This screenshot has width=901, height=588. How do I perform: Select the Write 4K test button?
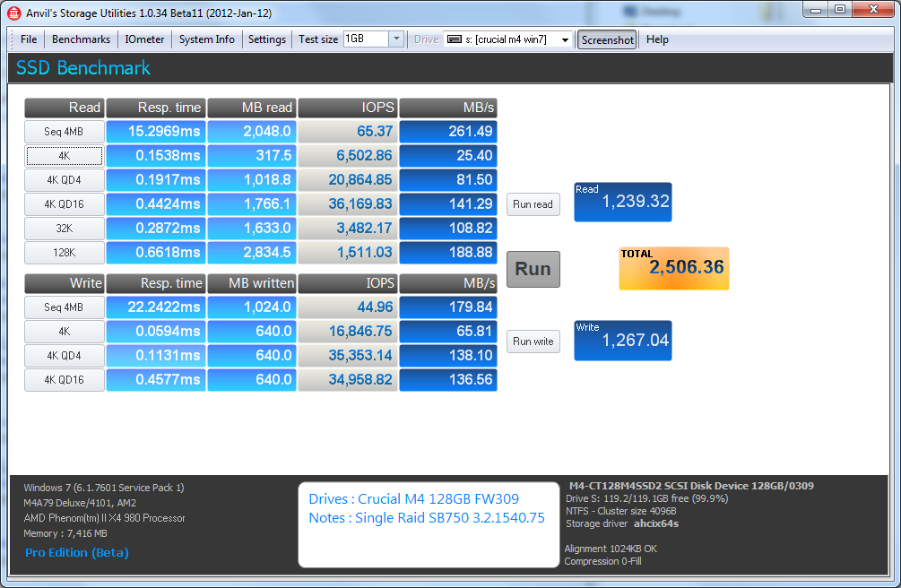coord(65,331)
